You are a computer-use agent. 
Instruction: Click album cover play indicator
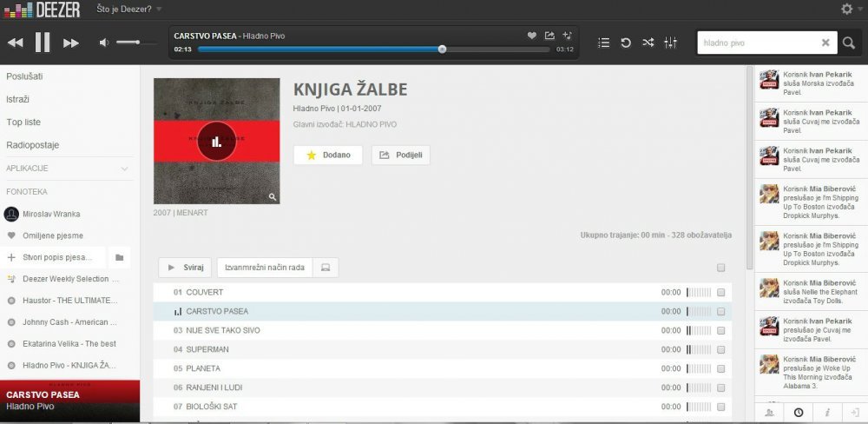coord(216,142)
